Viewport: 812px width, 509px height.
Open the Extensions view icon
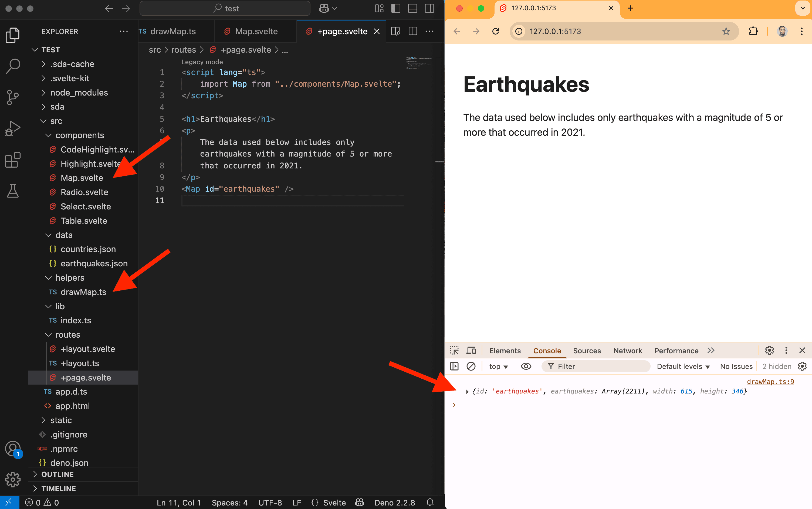click(13, 160)
